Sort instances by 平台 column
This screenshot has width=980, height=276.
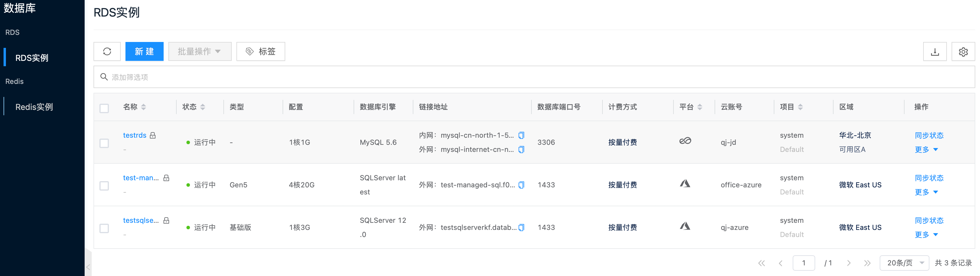[699, 107]
